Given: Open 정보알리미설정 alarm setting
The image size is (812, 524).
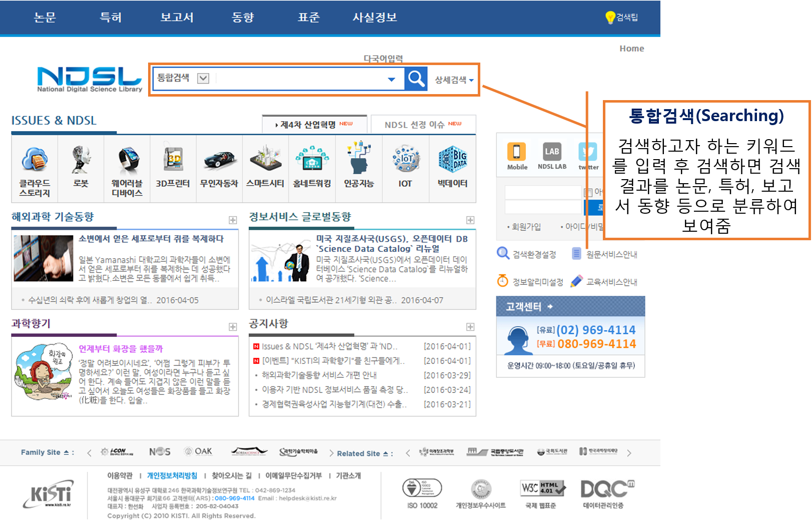Looking at the screenshot, I should point(530,281).
